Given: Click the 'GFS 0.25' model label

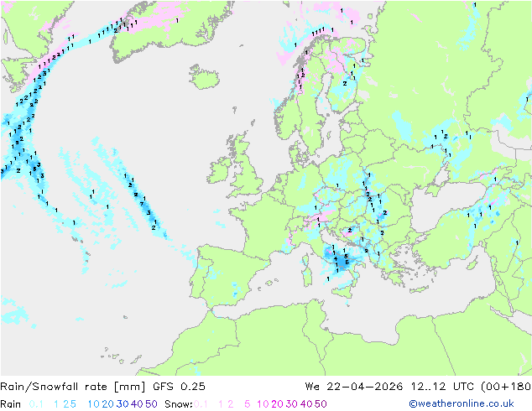Looking at the screenshot, I should click(x=179, y=387).
